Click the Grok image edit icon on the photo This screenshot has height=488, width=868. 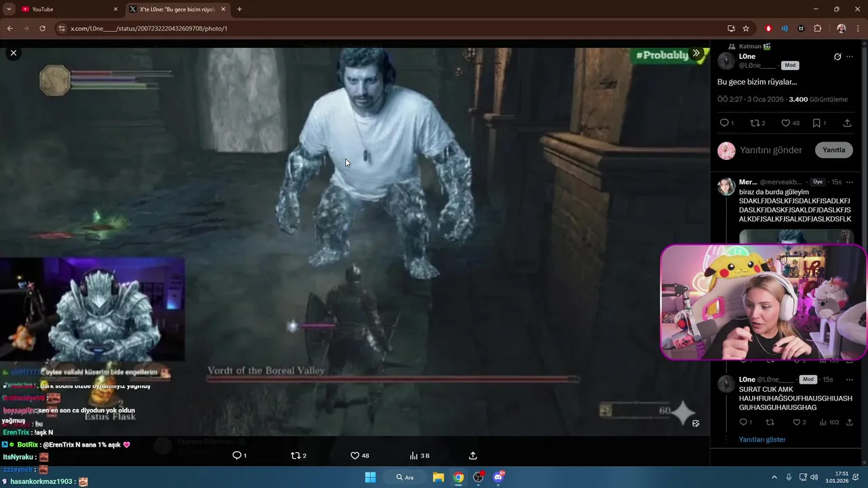coord(696,424)
